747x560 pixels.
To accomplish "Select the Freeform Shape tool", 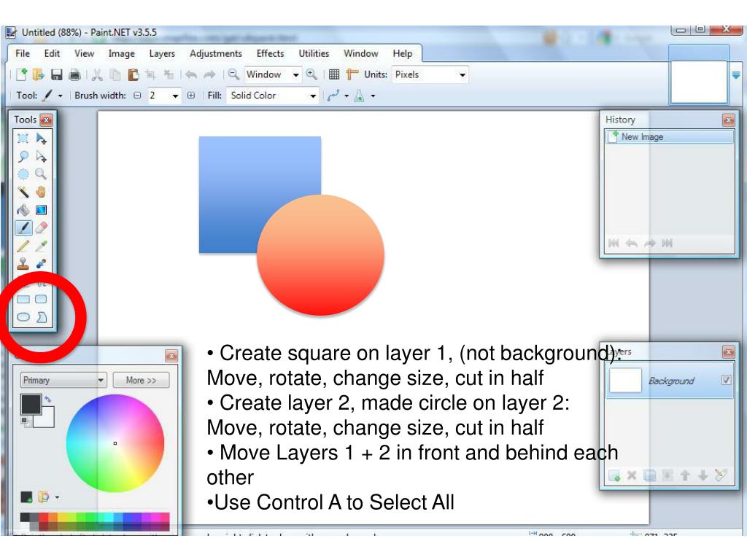I will pyautogui.click(x=42, y=317).
